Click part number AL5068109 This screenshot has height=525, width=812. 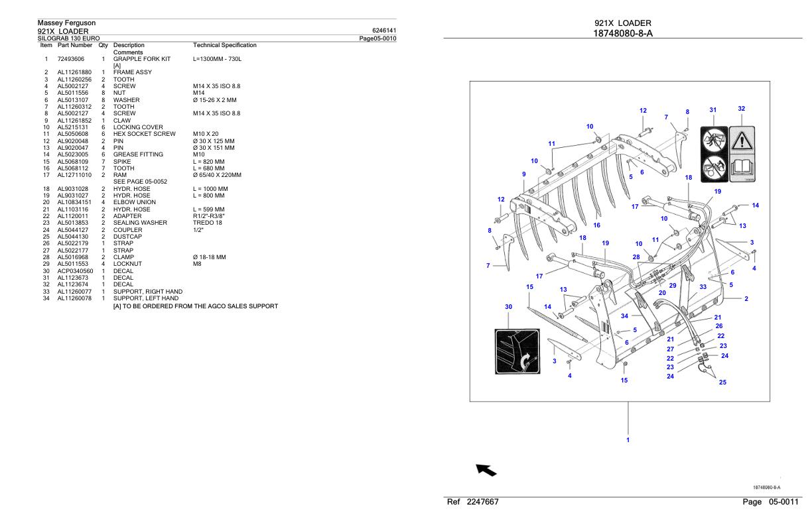click(72, 161)
